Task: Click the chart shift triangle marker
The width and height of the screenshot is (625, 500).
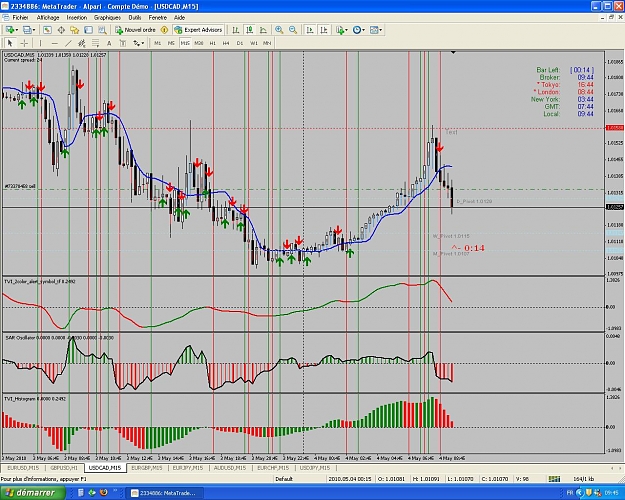Action: 453,52
